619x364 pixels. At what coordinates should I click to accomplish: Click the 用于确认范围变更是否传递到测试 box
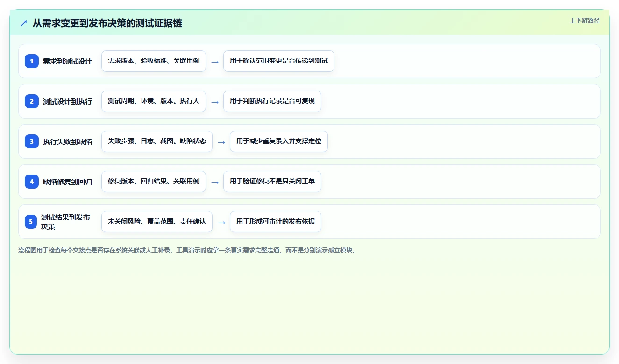pyautogui.click(x=279, y=61)
